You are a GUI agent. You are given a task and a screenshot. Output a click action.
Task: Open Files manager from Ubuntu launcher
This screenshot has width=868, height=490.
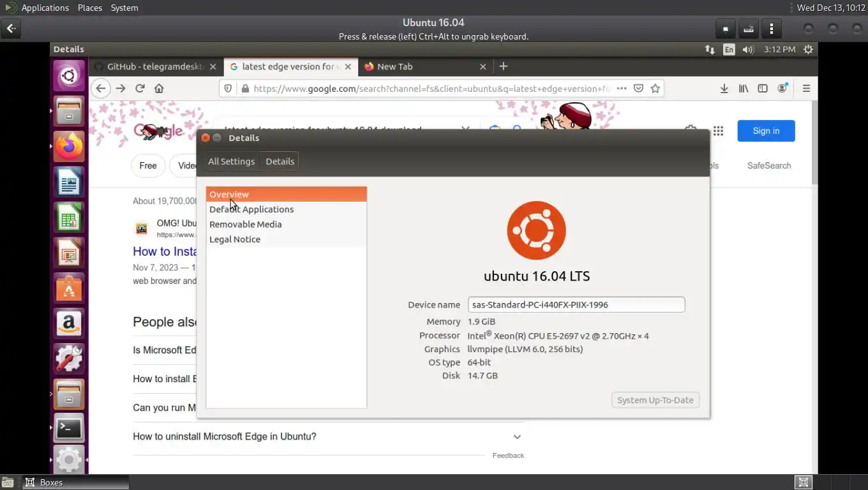click(69, 112)
